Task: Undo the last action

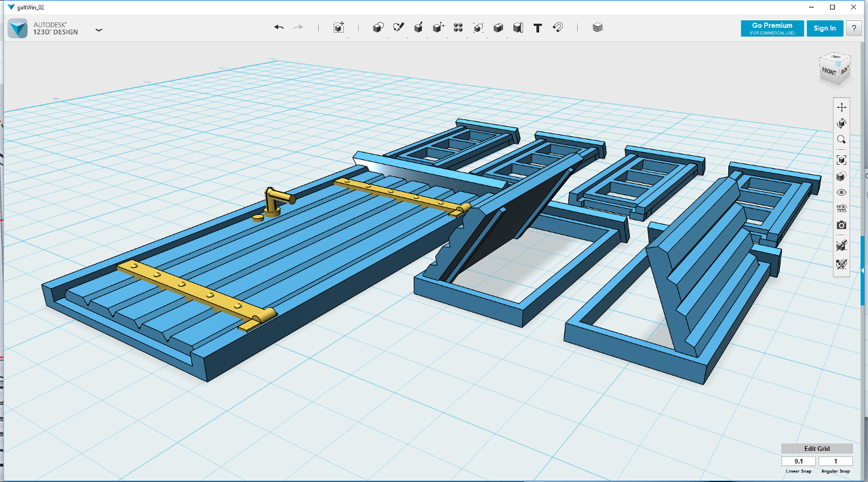Action: [x=279, y=27]
